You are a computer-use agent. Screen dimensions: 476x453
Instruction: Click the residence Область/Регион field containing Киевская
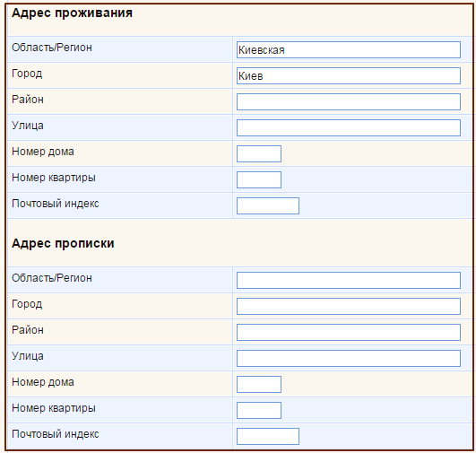pyautogui.click(x=349, y=50)
